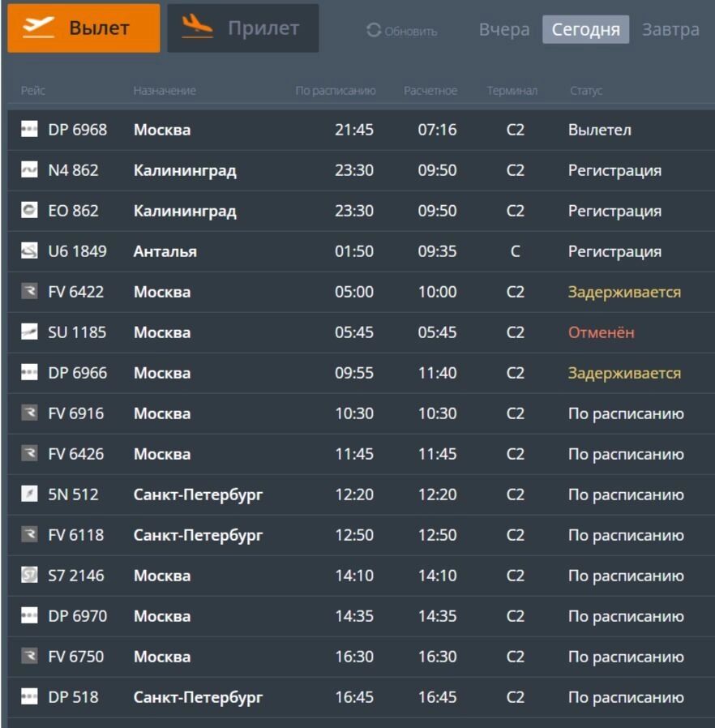Select the DP 518 Санкт-Петербург flight row
The height and width of the screenshot is (728, 715).
(x=357, y=697)
